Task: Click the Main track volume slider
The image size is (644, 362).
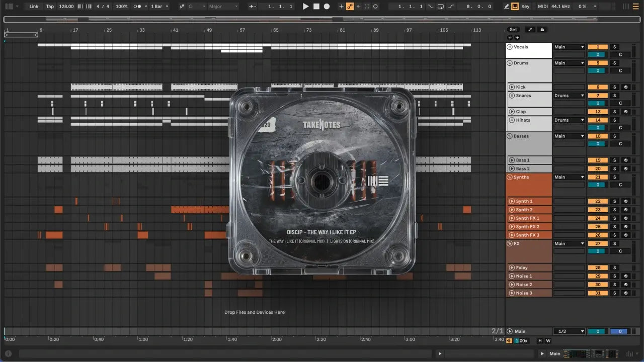Action: (x=598, y=331)
